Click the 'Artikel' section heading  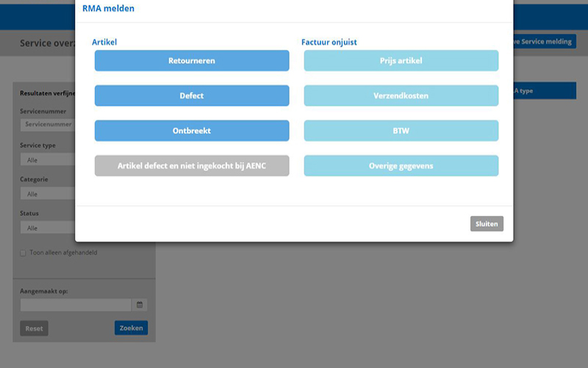tap(104, 42)
